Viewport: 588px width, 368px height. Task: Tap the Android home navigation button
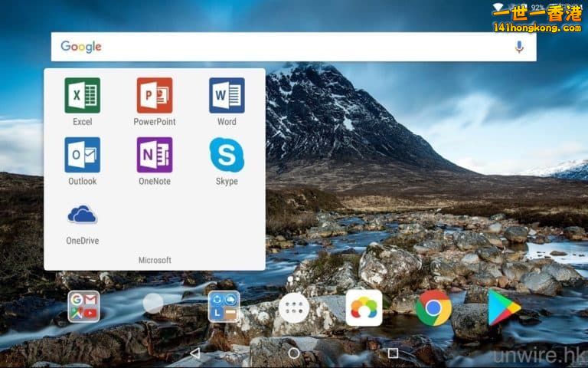(294, 353)
